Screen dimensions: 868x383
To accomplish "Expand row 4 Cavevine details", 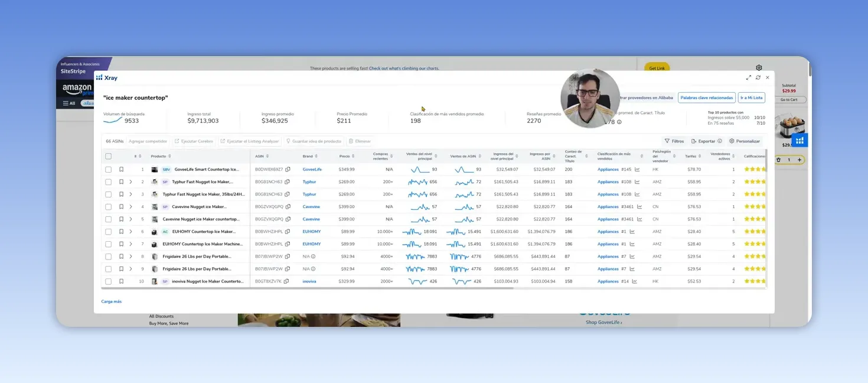I will click(130, 207).
